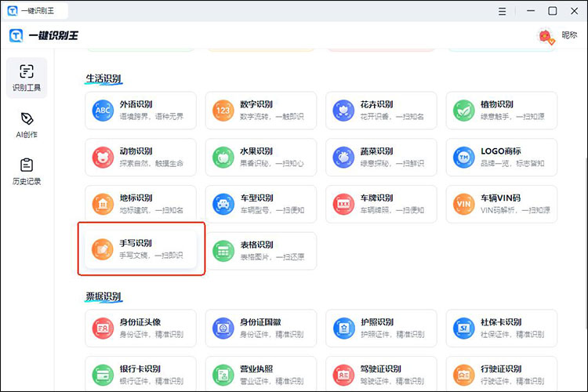Click the text 社保证件, 精准识别

point(513,335)
